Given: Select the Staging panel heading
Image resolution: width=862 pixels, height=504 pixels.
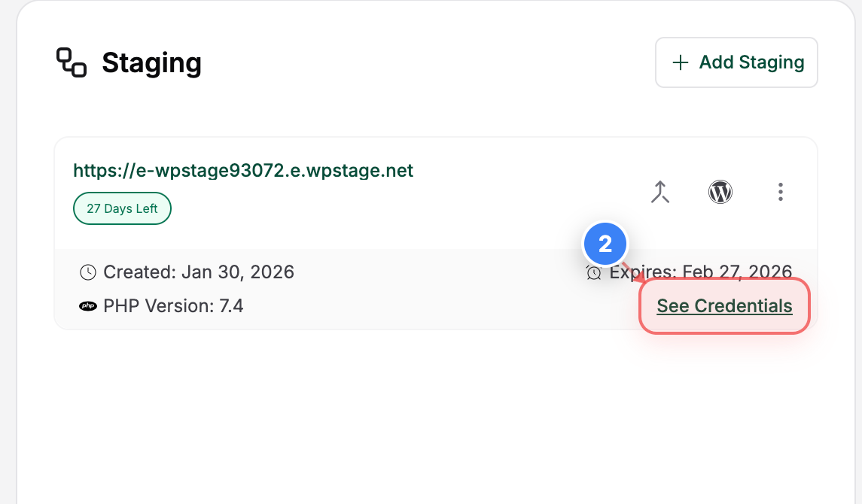Looking at the screenshot, I should click(x=151, y=63).
